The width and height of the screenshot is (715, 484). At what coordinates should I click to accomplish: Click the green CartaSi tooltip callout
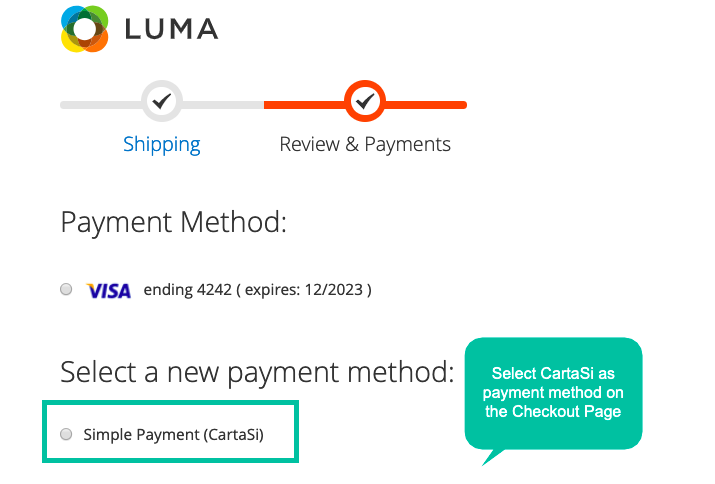pos(553,393)
